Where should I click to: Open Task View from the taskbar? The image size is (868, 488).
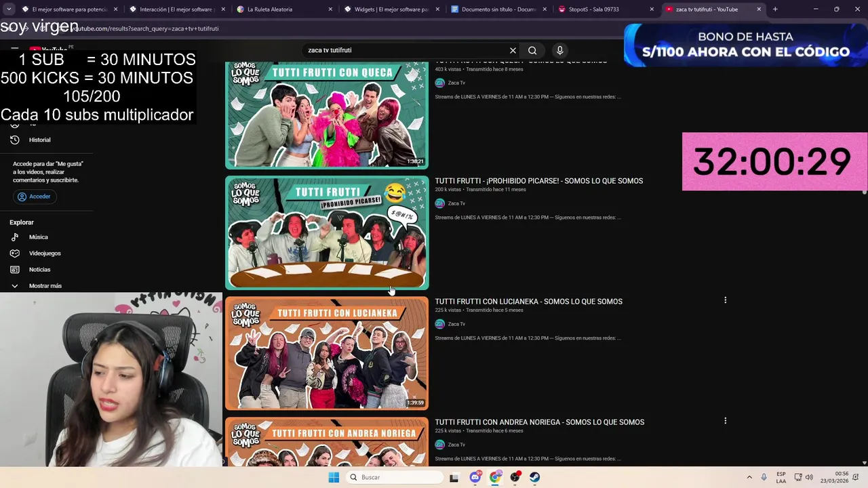click(x=454, y=477)
